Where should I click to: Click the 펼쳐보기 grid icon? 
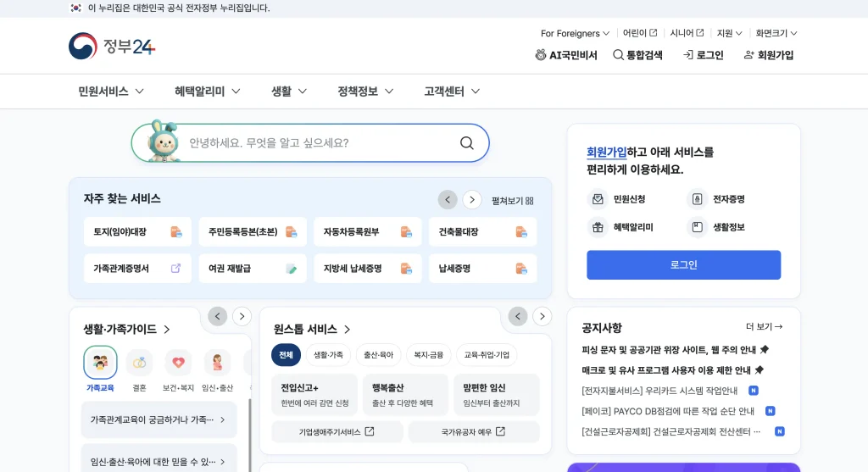pyautogui.click(x=529, y=201)
